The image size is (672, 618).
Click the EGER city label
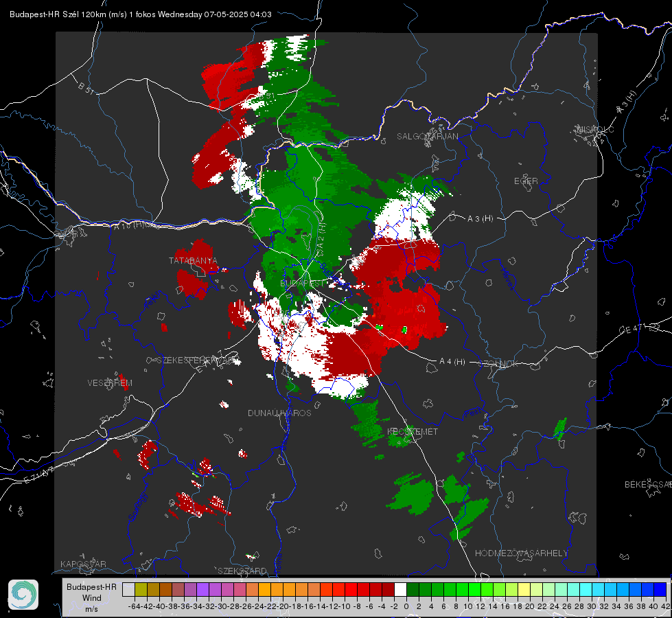coord(526,181)
